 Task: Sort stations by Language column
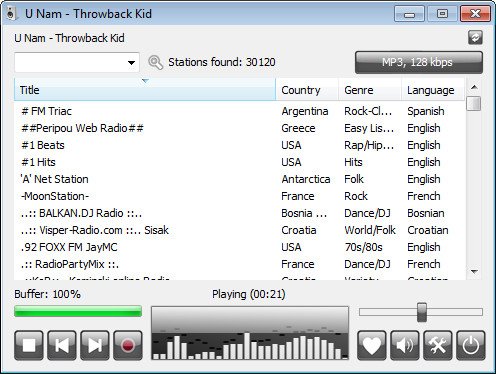433,90
